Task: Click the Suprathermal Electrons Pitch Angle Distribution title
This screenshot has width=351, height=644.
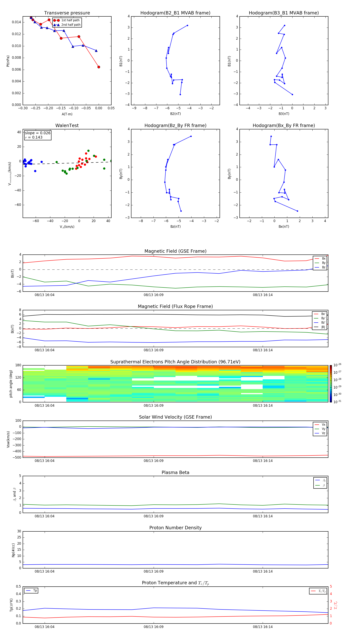Action: 175,362
